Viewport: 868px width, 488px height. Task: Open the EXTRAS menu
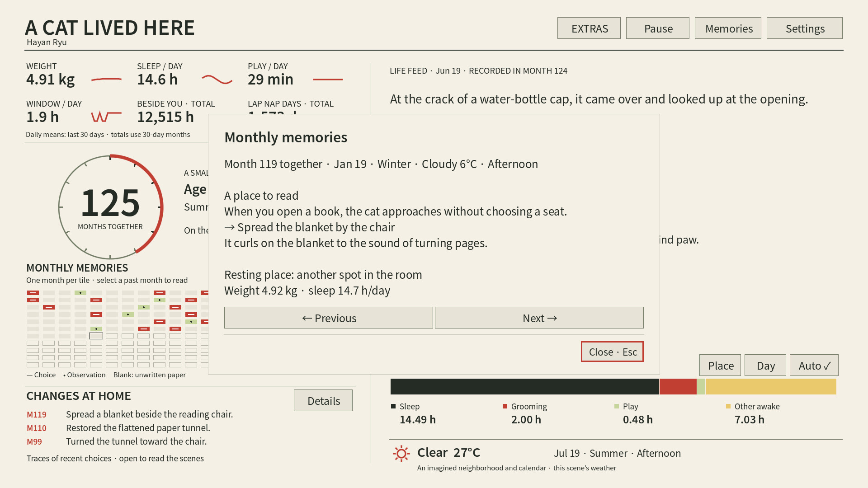click(x=589, y=28)
